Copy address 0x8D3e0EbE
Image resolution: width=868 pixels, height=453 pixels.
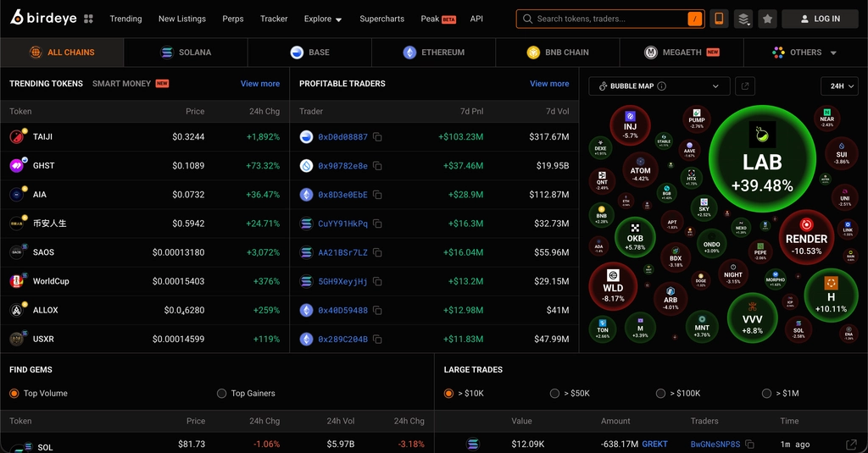click(377, 195)
